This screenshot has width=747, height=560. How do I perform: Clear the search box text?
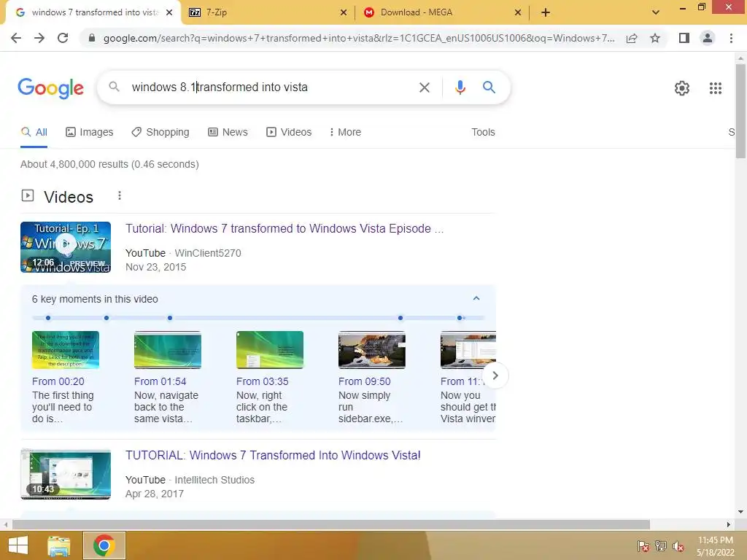coord(424,87)
